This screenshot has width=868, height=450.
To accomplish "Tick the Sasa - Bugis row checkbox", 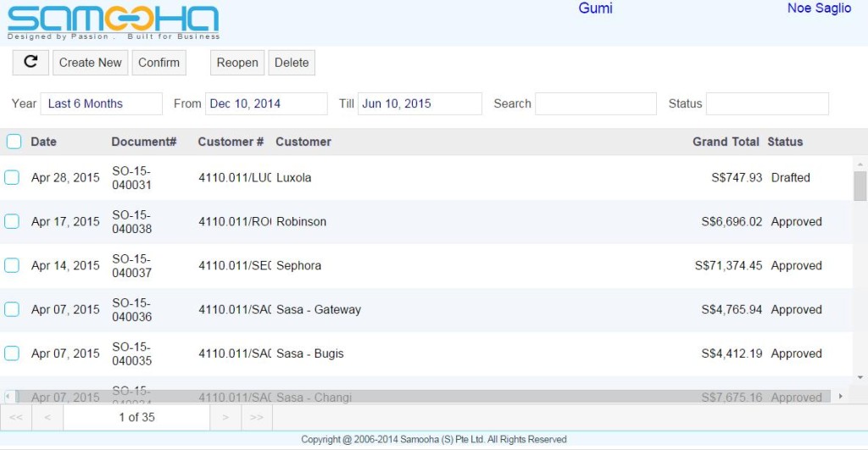I will coord(12,353).
